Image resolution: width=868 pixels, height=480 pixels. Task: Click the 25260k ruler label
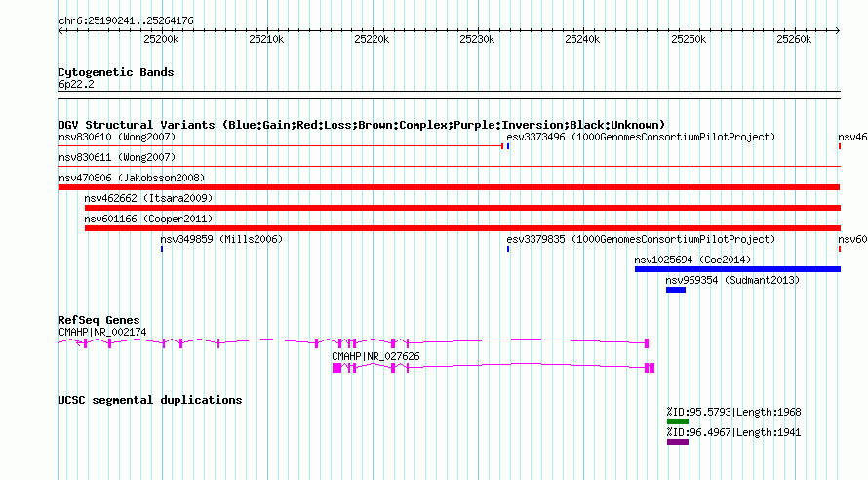(794, 40)
